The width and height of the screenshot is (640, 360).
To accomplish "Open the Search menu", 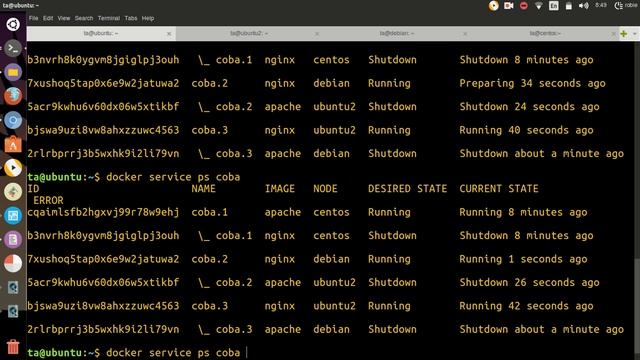I will pyautogui.click(x=84, y=18).
